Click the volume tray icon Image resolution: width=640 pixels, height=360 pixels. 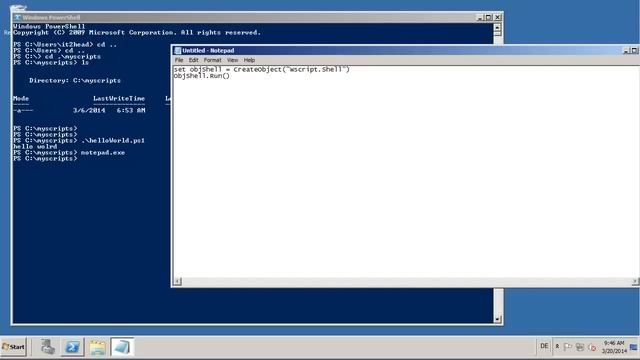point(592,347)
